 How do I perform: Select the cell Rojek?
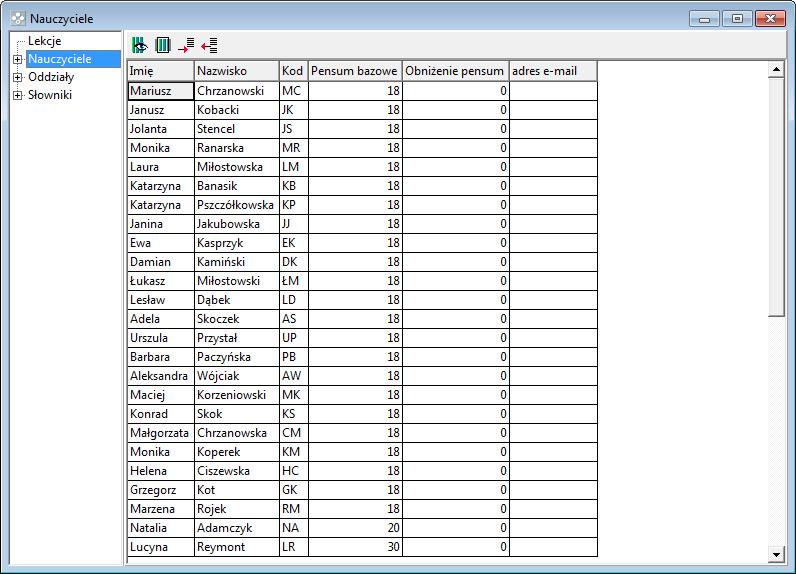tap(237, 509)
